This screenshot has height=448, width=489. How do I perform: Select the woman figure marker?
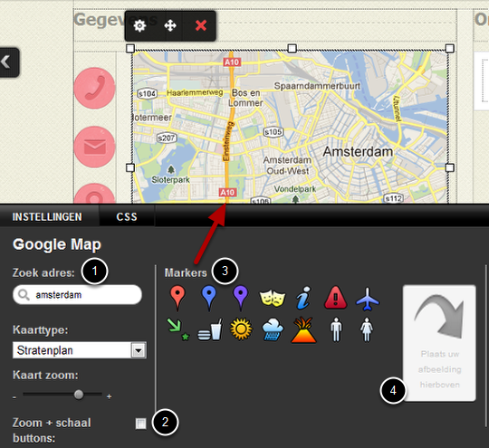[x=367, y=329]
